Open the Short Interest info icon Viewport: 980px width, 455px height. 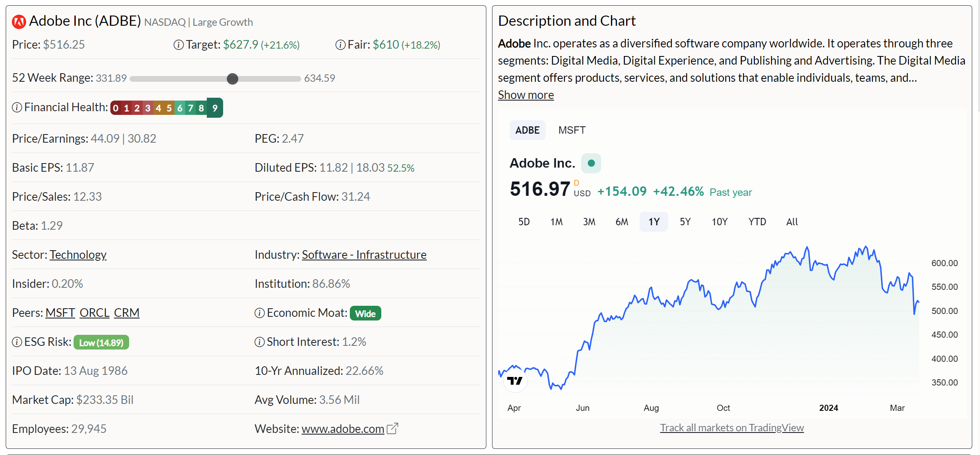[260, 342]
